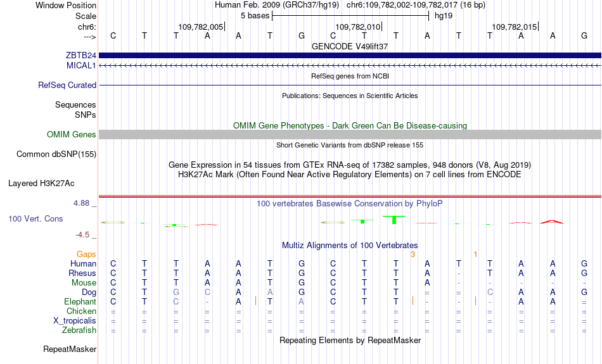The image size is (602, 364).
Task: Click the OMIM Gene Phenotypes title text
Action: click(x=350, y=125)
